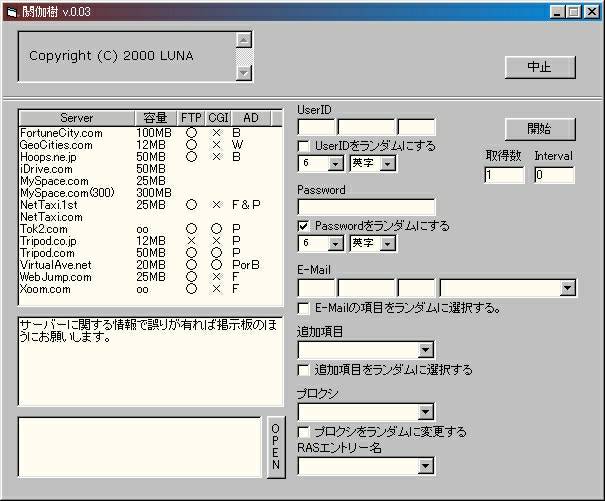Click copyright box scroll up arrow
This screenshot has height=501, width=605.
click(244, 40)
